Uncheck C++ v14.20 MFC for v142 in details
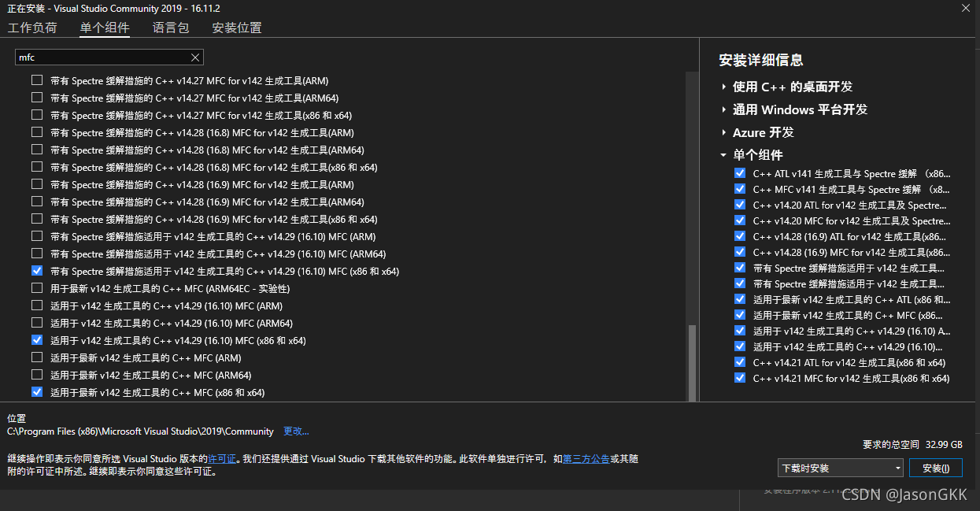Image resolution: width=980 pixels, height=511 pixels. pos(739,220)
